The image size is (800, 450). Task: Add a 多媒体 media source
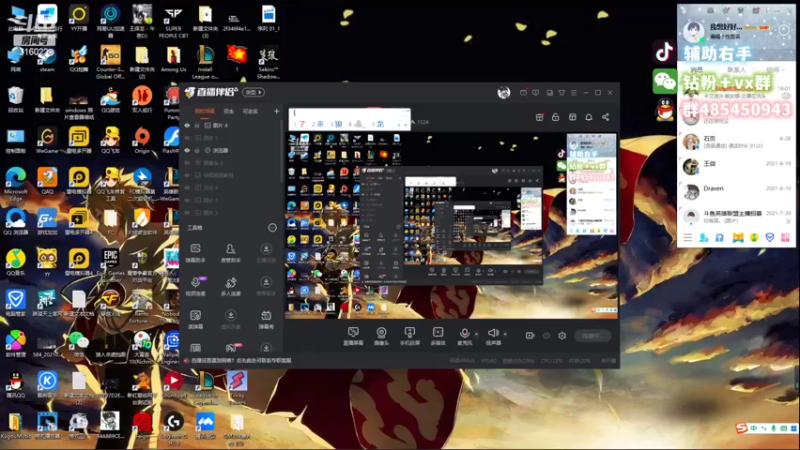[x=438, y=336]
